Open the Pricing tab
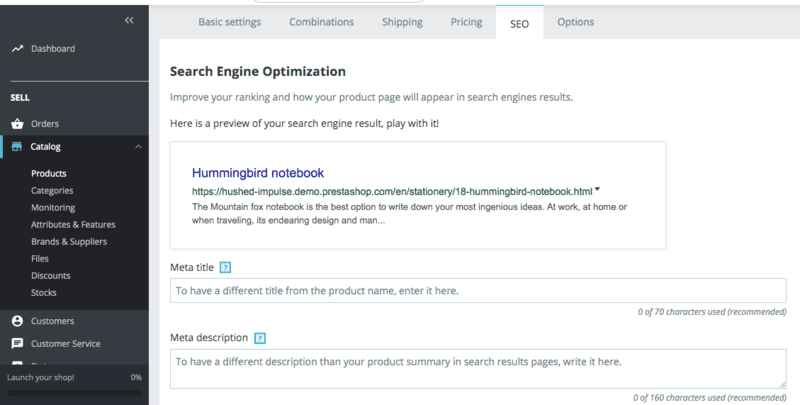This screenshot has width=800, height=405. [x=466, y=22]
